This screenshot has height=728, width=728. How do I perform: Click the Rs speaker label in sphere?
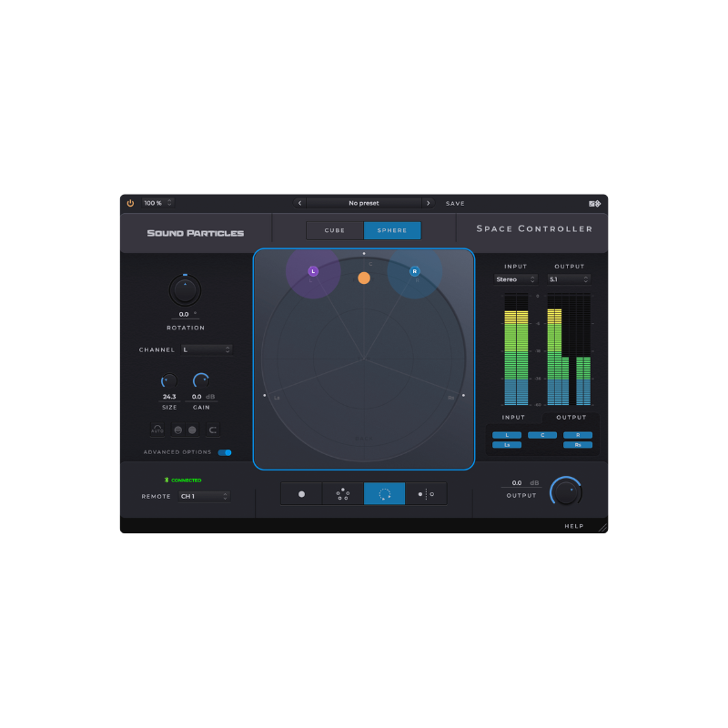[450, 398]
